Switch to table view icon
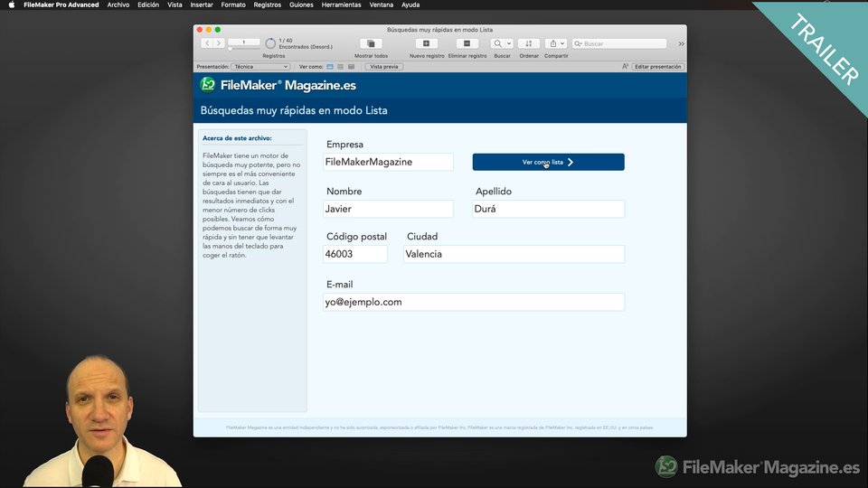Screen dimensions: 868x488 [x=351, y=66]
